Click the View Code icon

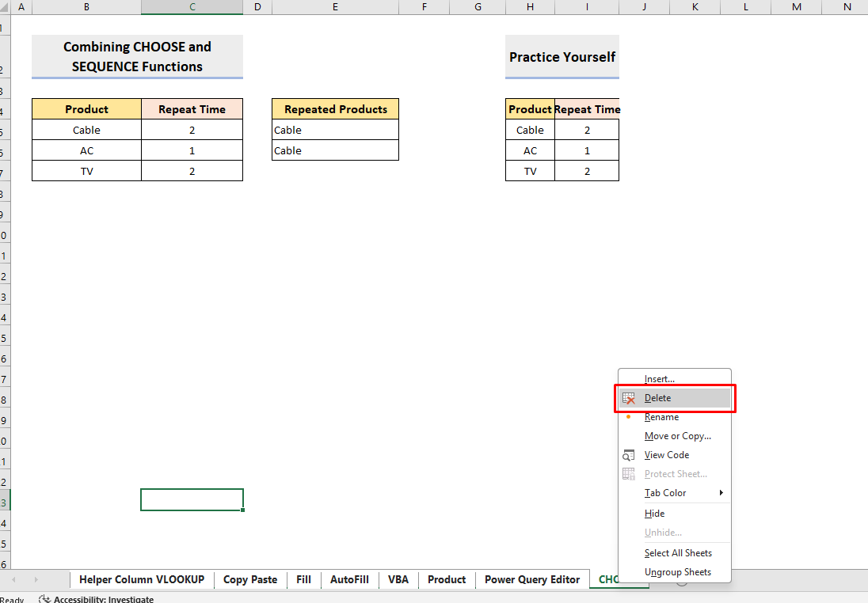pyautogui.click(x=629, y=456)
